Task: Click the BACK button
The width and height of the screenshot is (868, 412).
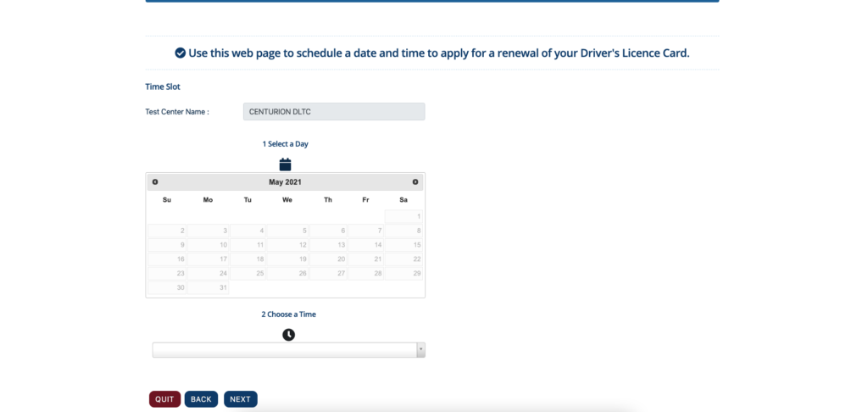Action: click(x=201, y=399)
